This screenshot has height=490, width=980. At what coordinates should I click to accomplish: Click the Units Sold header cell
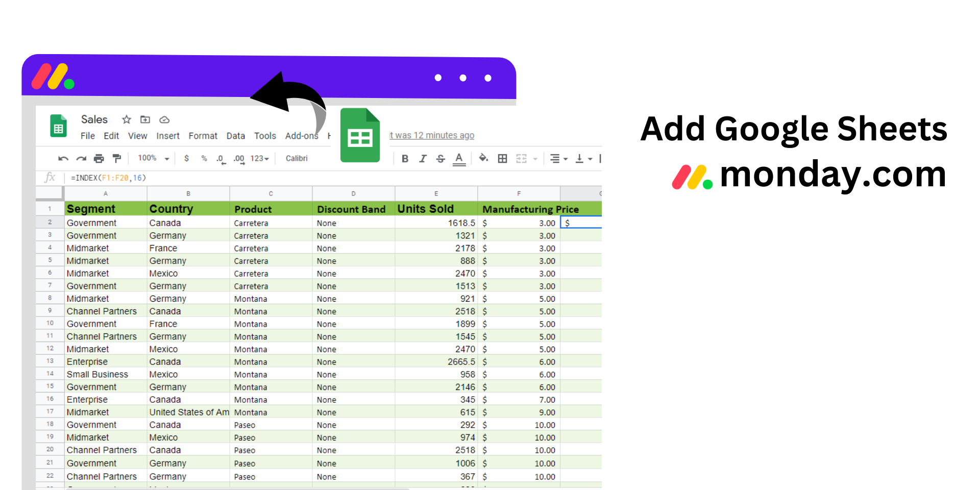pos(436,209)
